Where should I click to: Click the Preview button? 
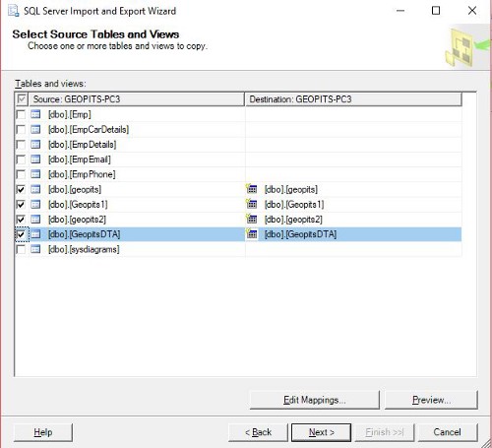(431, 400)
